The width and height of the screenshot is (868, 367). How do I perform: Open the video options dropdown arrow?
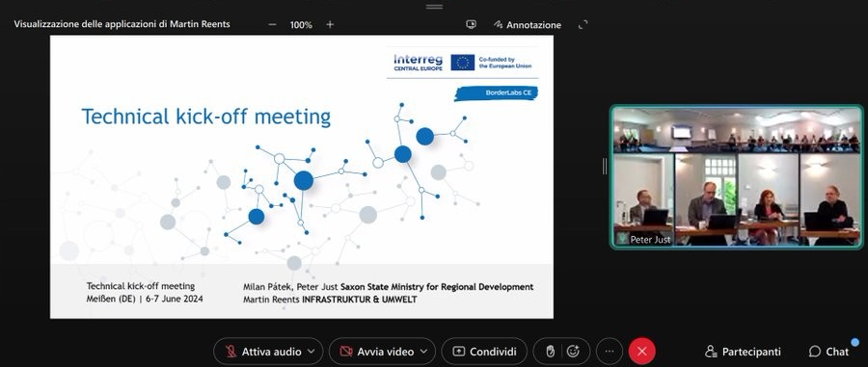point(424,352)
